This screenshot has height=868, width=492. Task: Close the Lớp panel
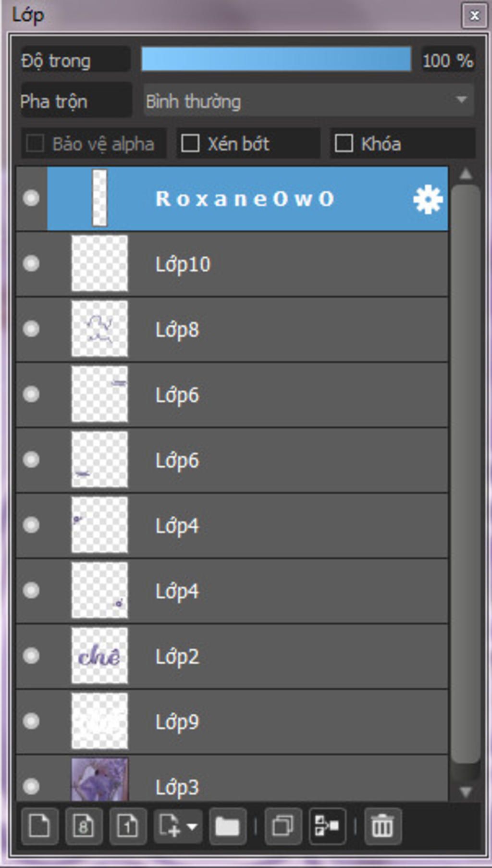point(474,15)
